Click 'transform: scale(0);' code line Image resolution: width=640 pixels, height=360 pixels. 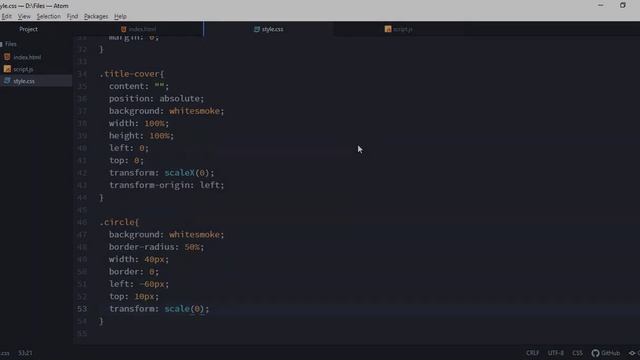pyautogui.click(x=159, y=309)
